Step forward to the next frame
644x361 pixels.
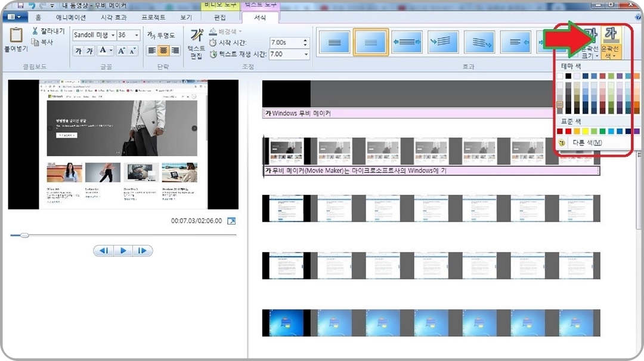coord(142,251)
